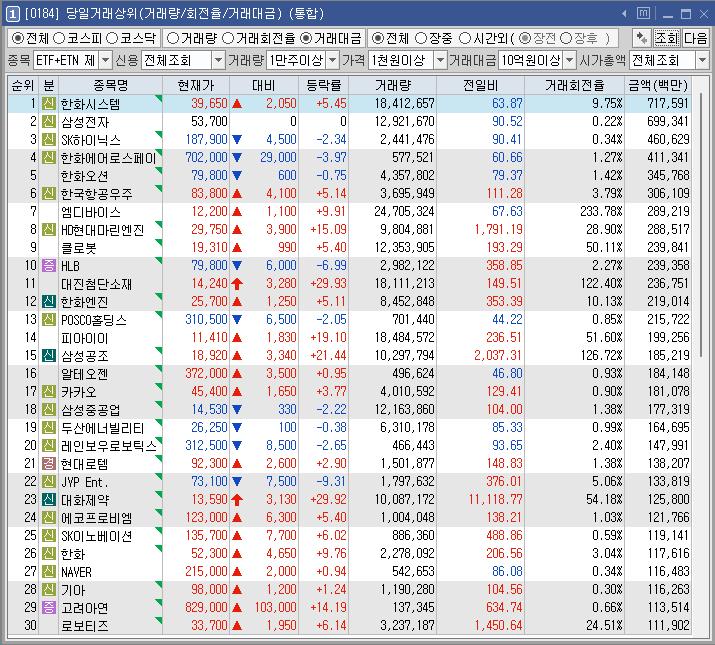Click the vertical scrollbar of the stock list
715x645 pixels.
tap(701, 226)
